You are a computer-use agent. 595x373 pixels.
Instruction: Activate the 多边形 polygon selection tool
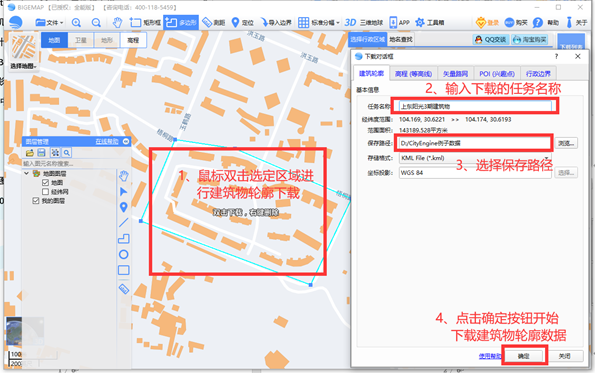pyautogui.click(x=181, y=23)
